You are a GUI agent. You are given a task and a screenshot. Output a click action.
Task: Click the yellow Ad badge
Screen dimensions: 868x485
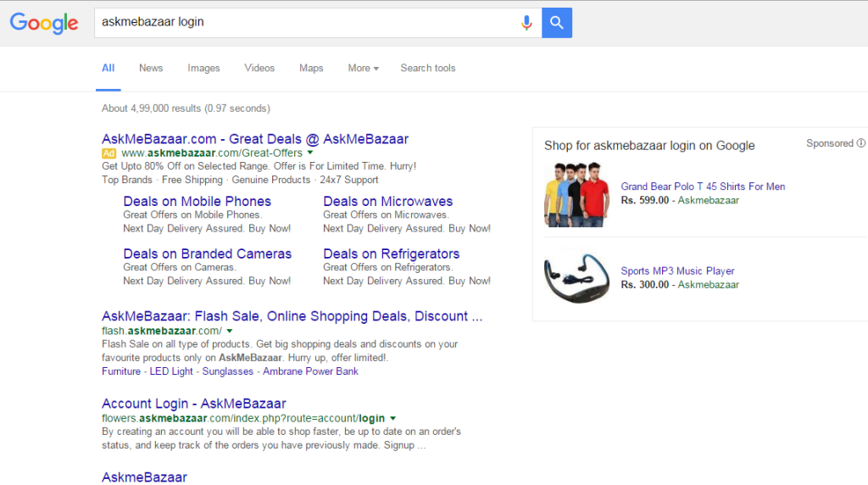[x=109, y=153]
